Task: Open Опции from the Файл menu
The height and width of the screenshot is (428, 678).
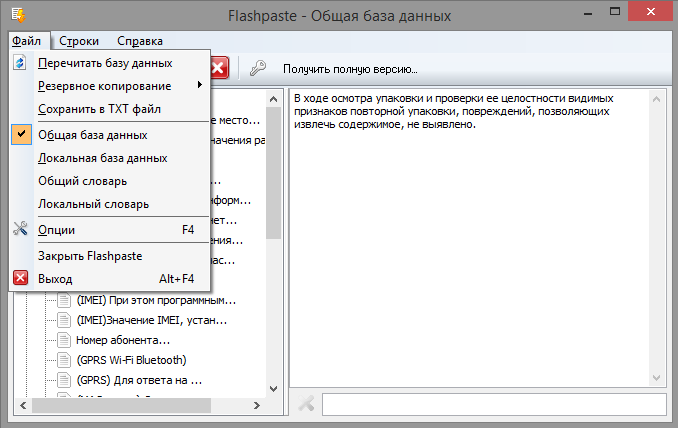Action: [x=110, y=230]
